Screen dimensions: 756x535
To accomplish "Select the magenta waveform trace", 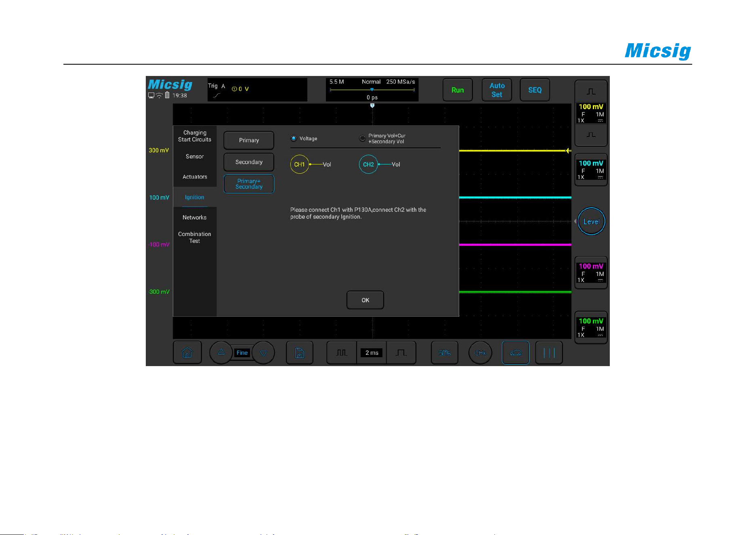I will (515, 245).
